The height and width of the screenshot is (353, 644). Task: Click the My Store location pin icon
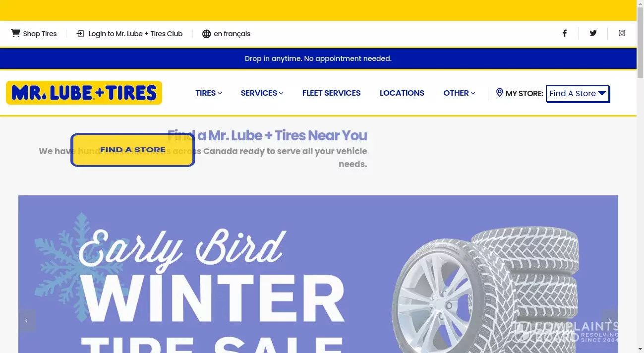coord(499,93)
